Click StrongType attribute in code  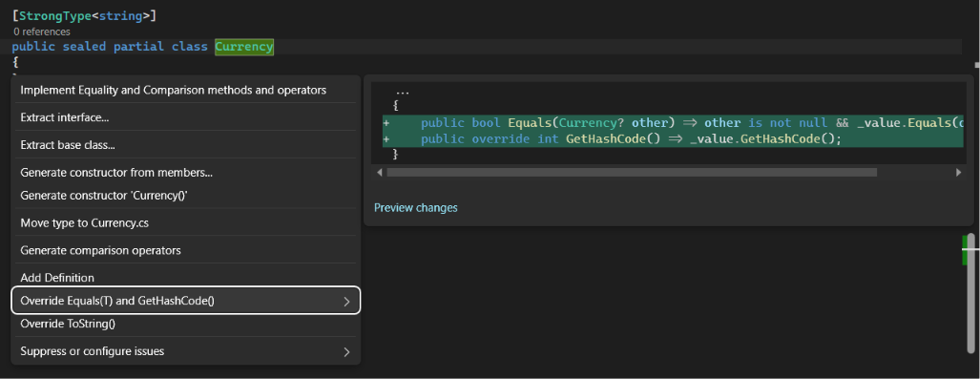pyautogui.click(x=55, y=15)
